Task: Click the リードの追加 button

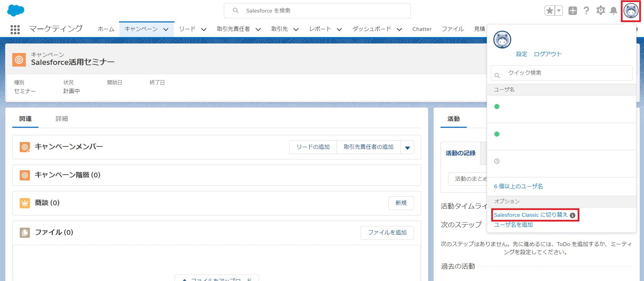Action: coord(313,147)
